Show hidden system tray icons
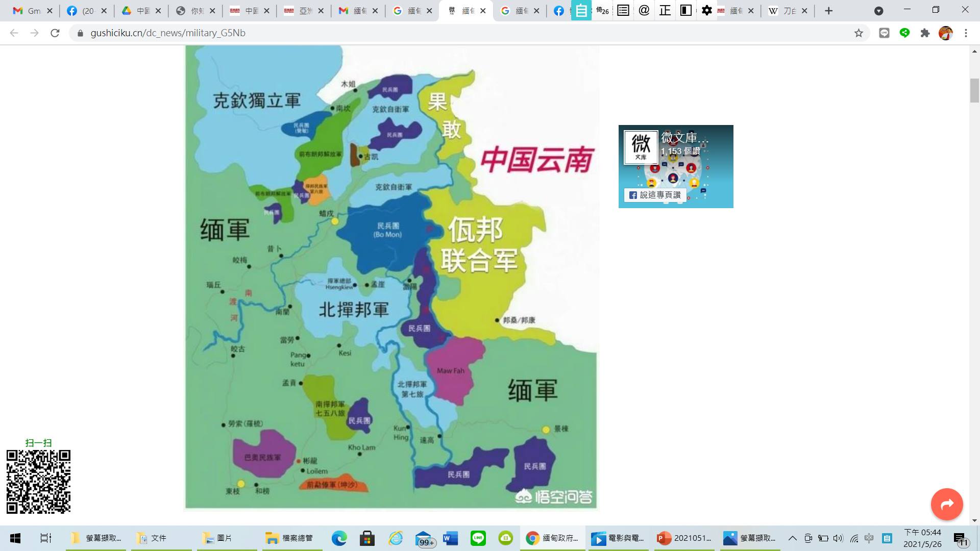Image resolution: width=980 pixels, height=551 pixels. 792,538
